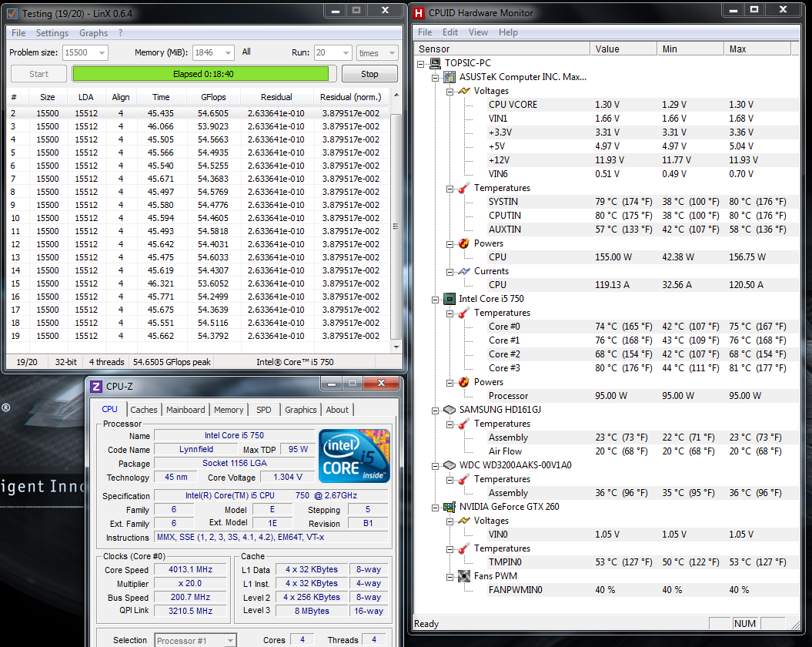Image resolution: width=812 pixels, height=647 pixels.
Task: Click the TOPSIC-PC computer icon
Action: pos(435,63)
